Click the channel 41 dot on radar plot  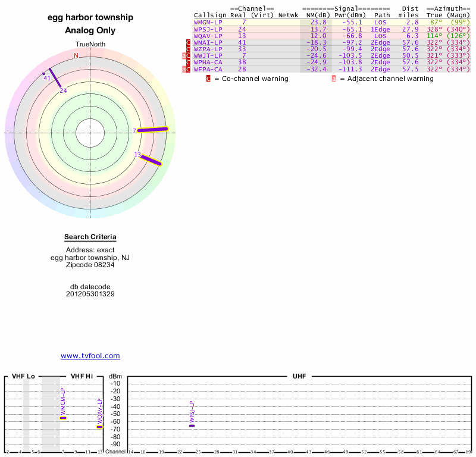pos(43,74)
